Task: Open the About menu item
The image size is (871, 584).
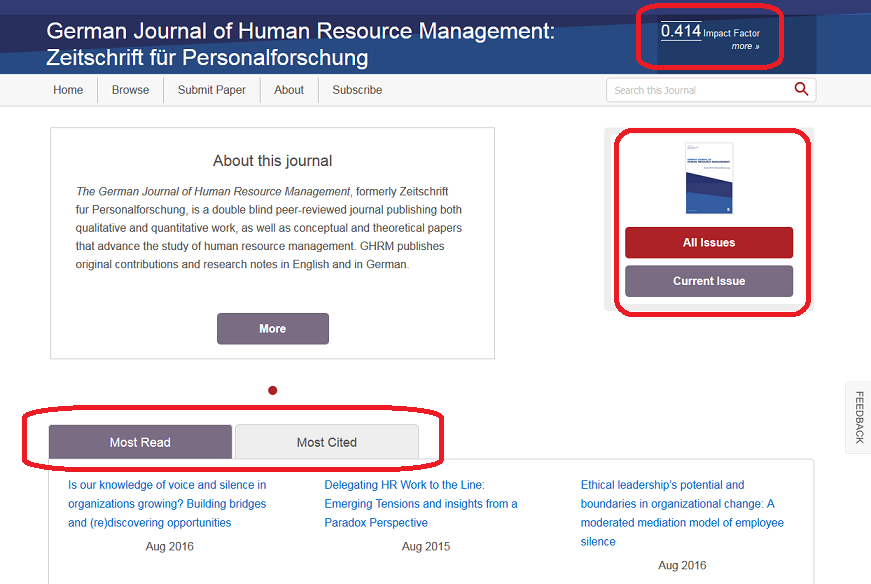Action: (289, 90)
